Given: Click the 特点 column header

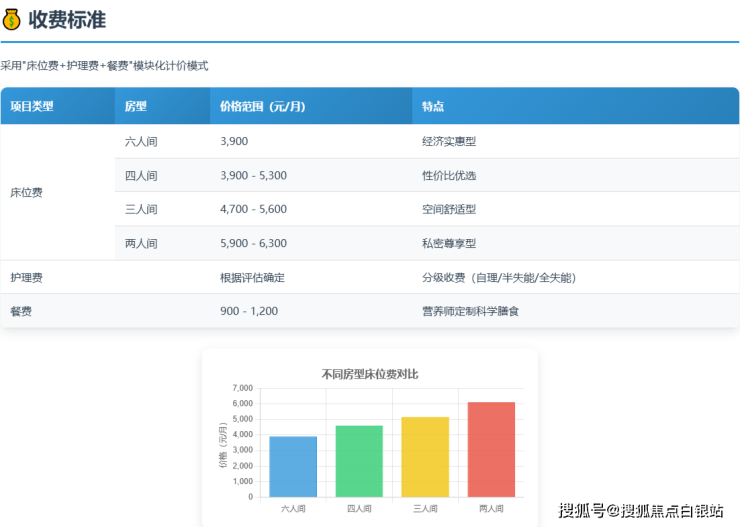Looking at the screenshot, I should [433, 106].
